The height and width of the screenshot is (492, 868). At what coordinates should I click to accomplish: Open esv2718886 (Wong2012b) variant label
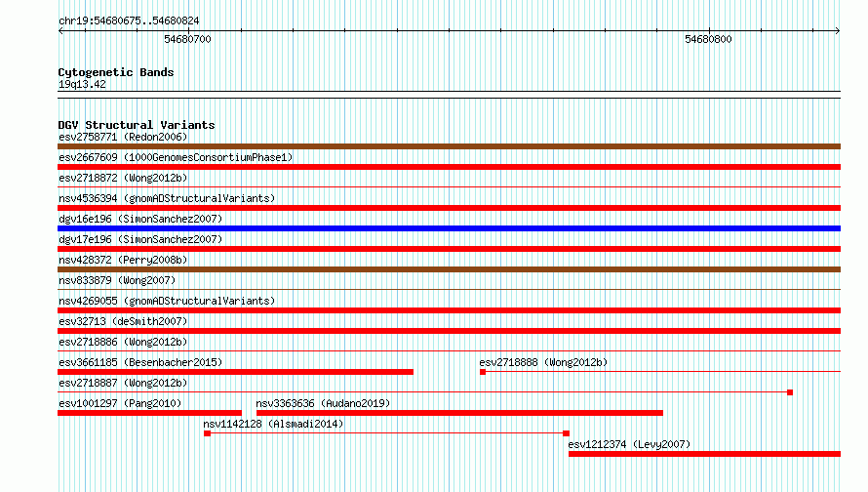point(123,342)
